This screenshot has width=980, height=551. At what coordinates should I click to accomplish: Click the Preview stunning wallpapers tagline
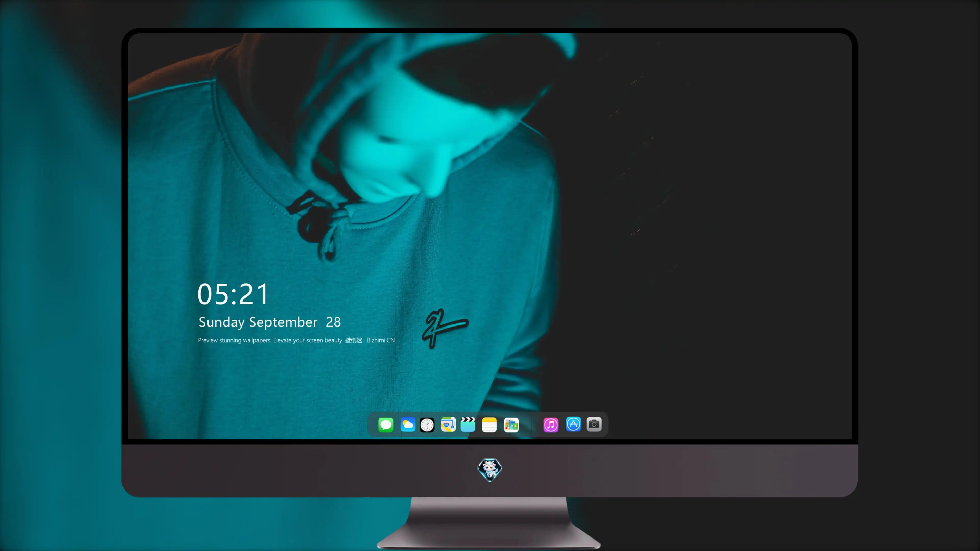coord(296,340)
